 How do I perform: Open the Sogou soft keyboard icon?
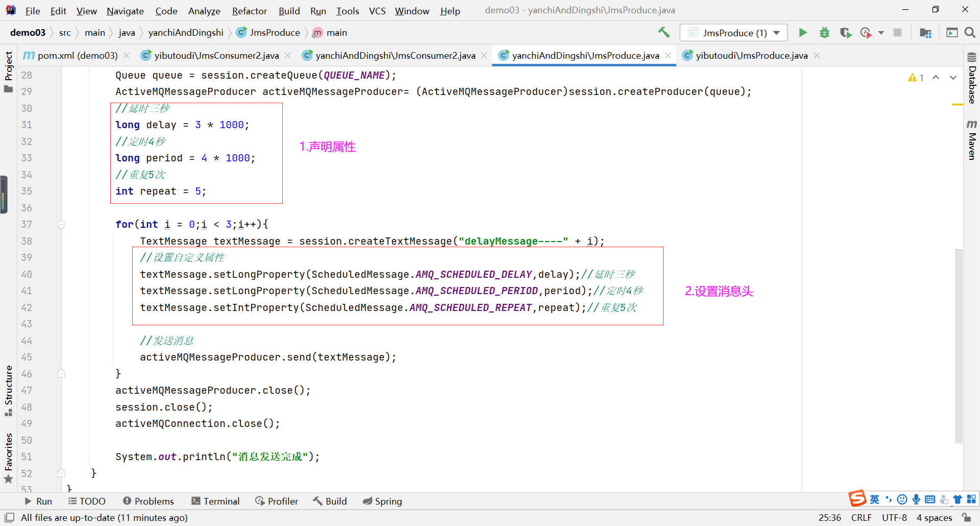[x=930, y=499]
